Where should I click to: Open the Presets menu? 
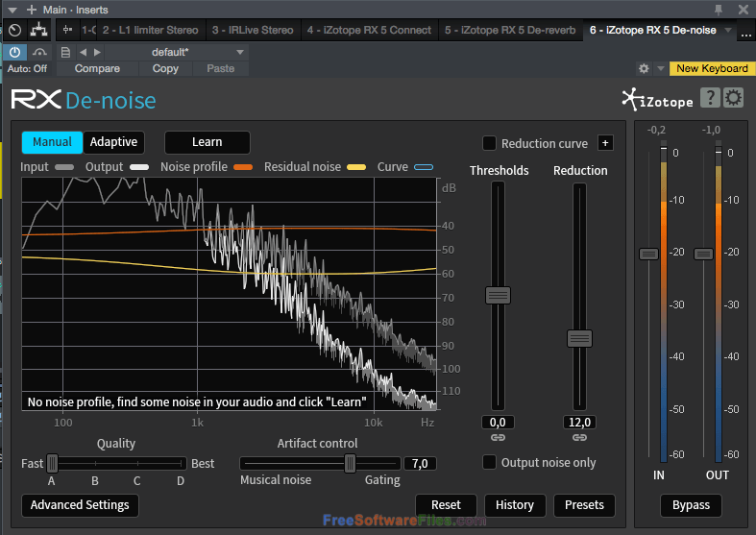pos(584,505)
